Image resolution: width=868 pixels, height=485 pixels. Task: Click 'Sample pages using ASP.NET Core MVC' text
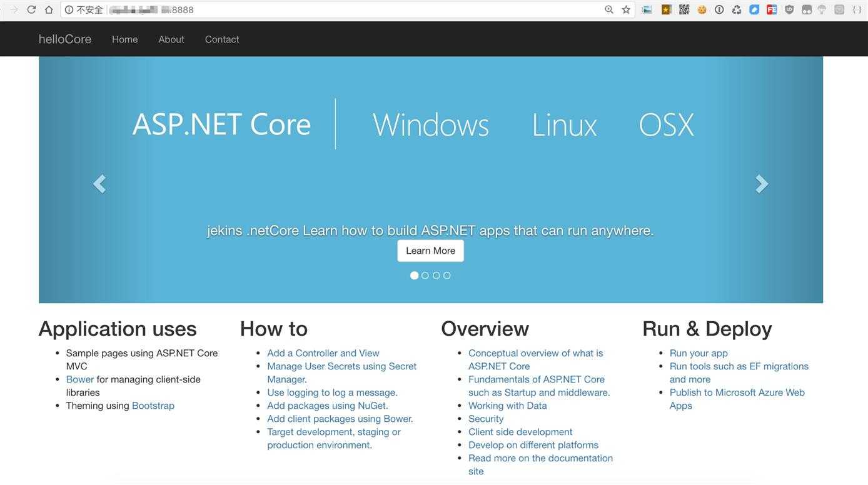click(142, 359)
